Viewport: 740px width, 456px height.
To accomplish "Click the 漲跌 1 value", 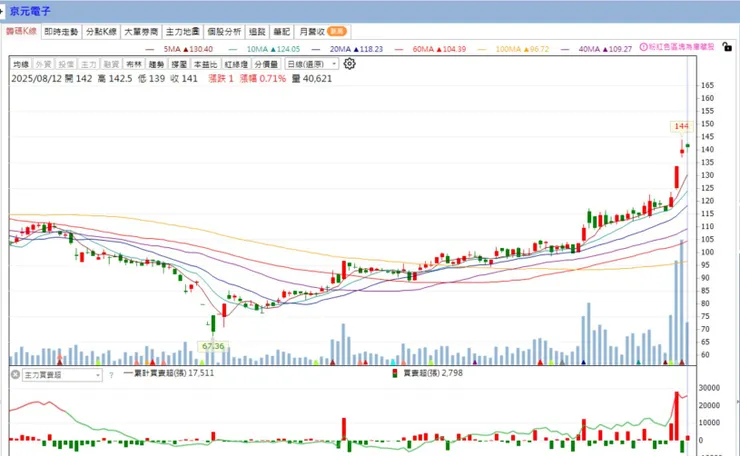I will (x=221, y=78).
